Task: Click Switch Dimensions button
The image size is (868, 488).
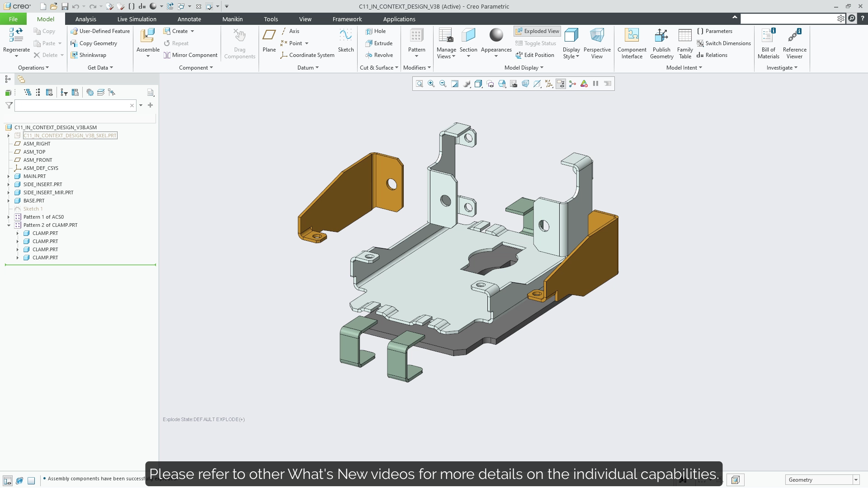Action: tap(723, 43)
